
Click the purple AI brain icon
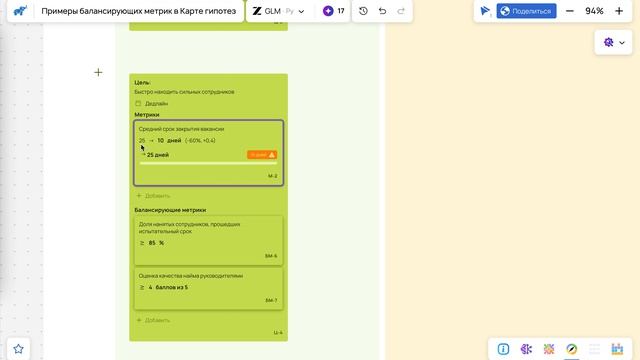(x=526, y=349)
